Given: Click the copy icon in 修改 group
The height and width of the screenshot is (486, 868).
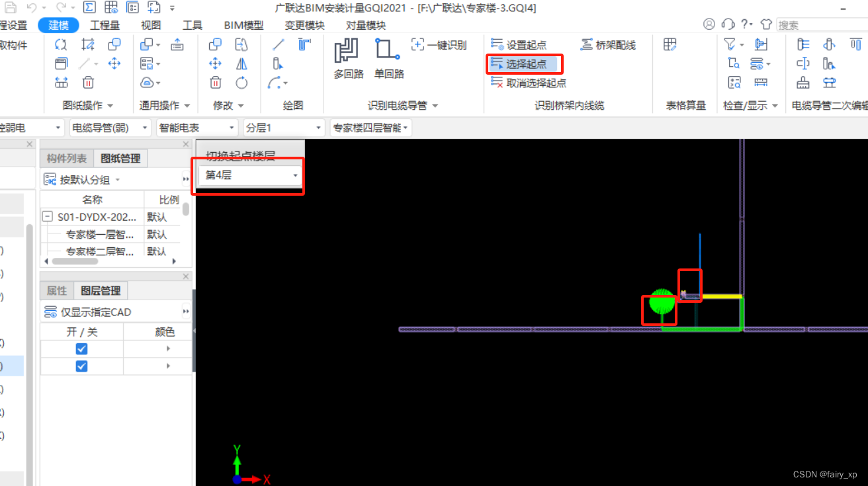Looking at the screenshot, I should click(215, 44).
